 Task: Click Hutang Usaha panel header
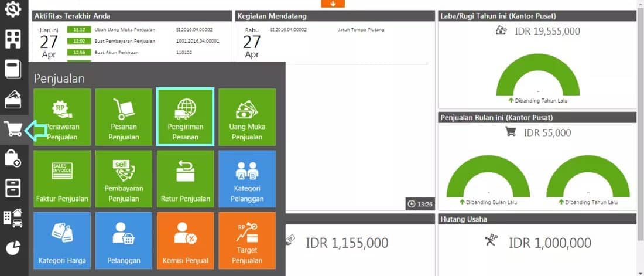537,219
